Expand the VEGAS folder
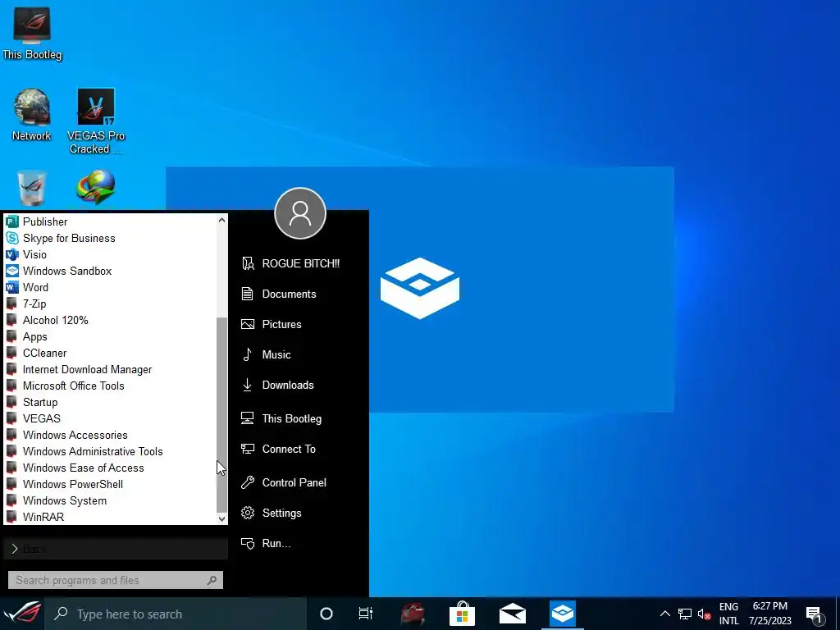Viewport: 840px width, 630px height. [x=110, y=418]
